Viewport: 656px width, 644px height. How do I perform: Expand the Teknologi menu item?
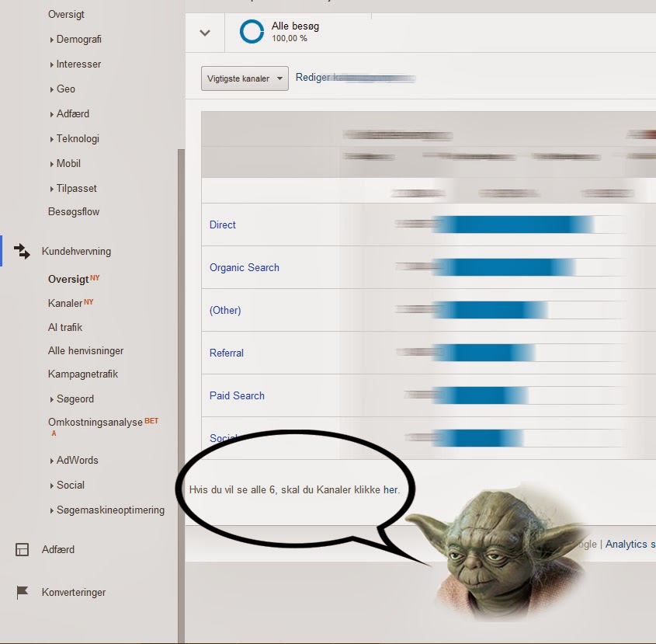coord(75,138)
